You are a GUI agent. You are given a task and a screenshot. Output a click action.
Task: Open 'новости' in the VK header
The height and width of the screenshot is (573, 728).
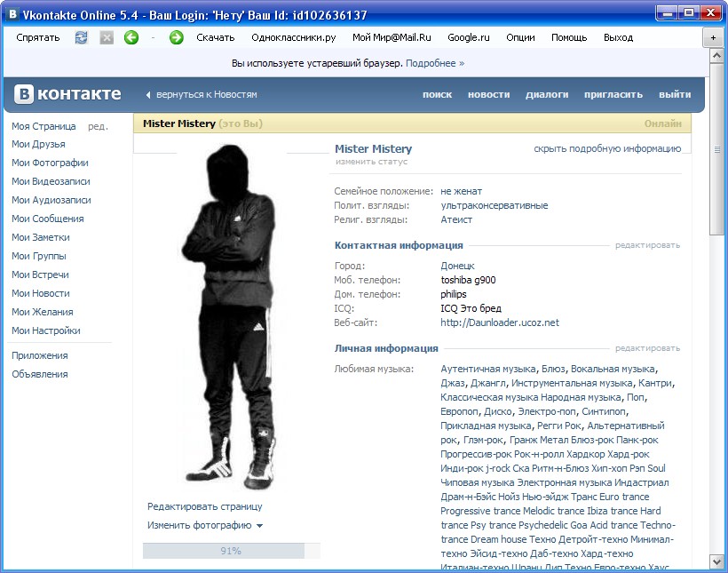489,94
